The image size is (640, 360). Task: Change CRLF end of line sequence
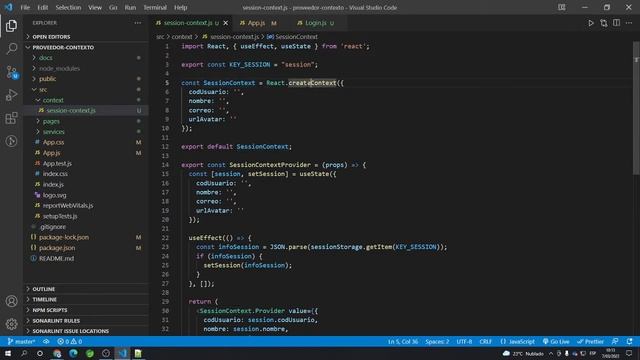coord(485,341)
